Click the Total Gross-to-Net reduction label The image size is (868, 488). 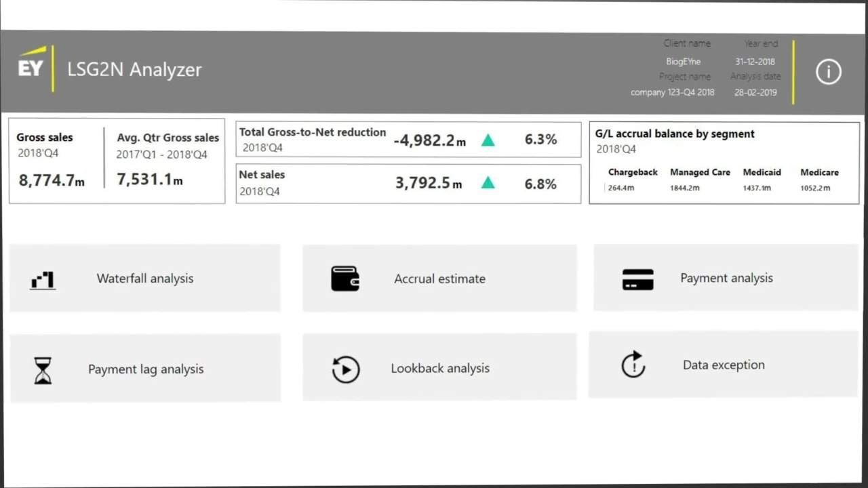pos(313,132)
